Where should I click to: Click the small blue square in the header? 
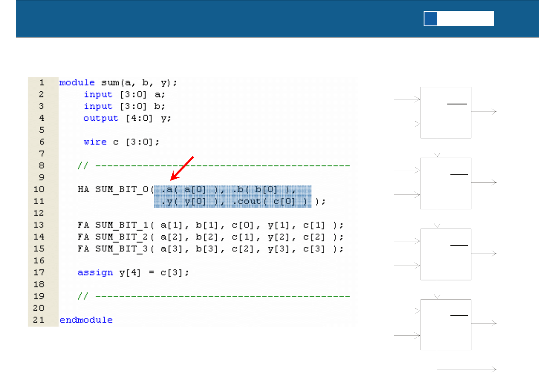point(431,19)
